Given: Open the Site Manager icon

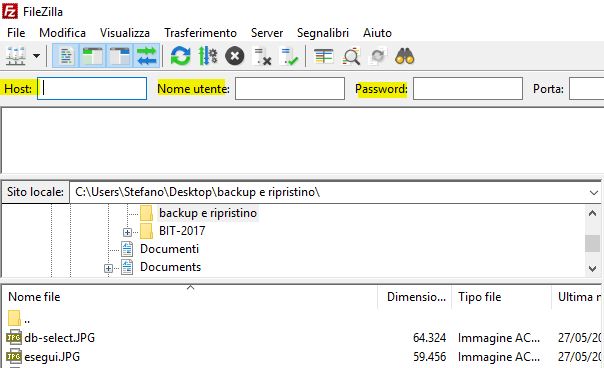Looking at the screenshot, I should click(15, 56).
